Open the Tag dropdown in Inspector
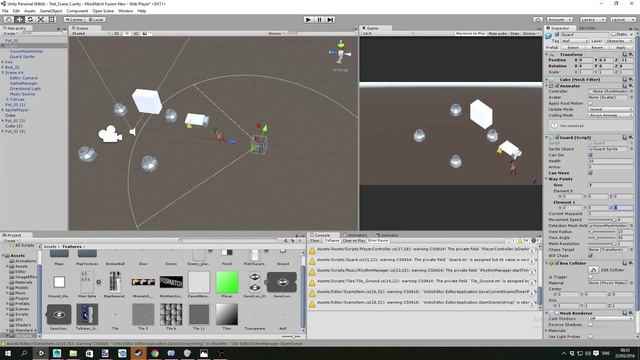The height and width of the screenshot is (360, 640). tap(575, 41)
